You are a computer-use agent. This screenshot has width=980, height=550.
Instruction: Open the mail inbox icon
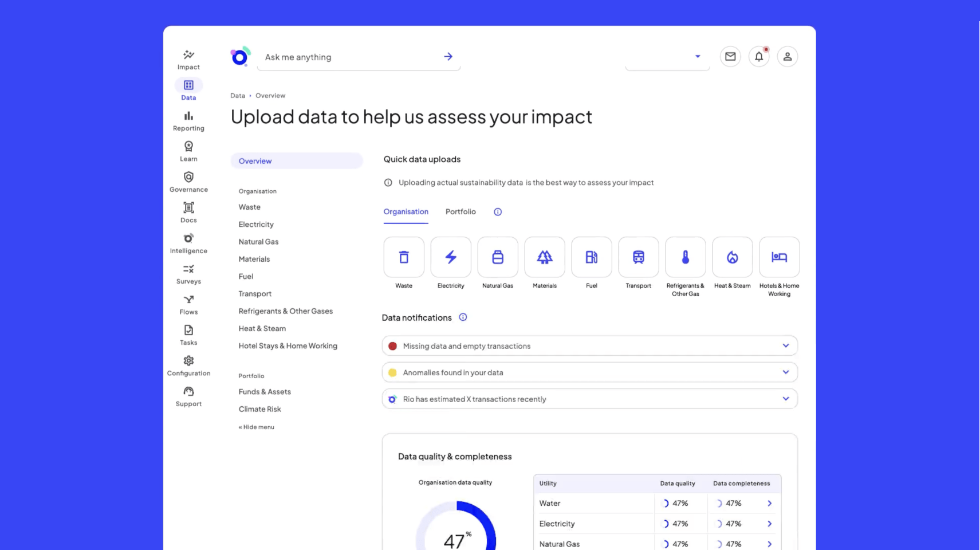(730, 56)
